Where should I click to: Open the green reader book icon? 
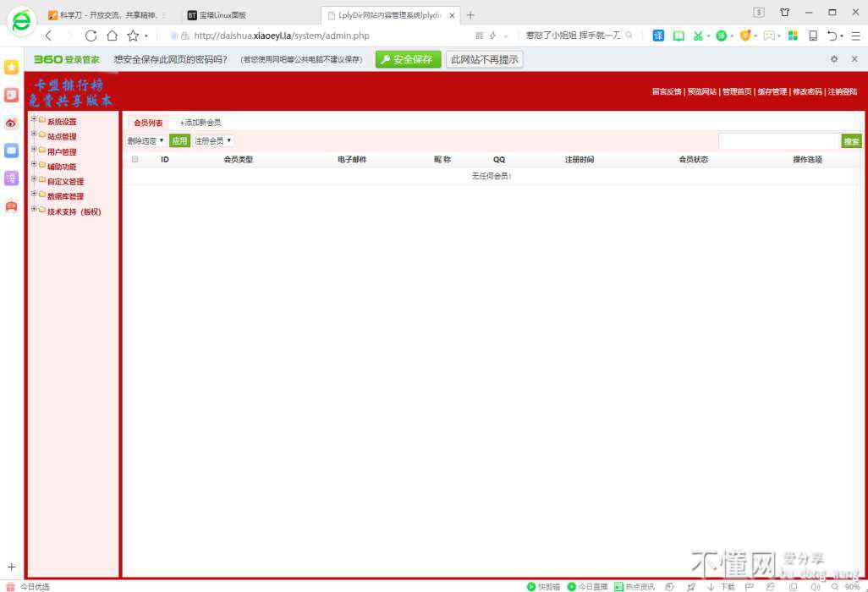678,36
